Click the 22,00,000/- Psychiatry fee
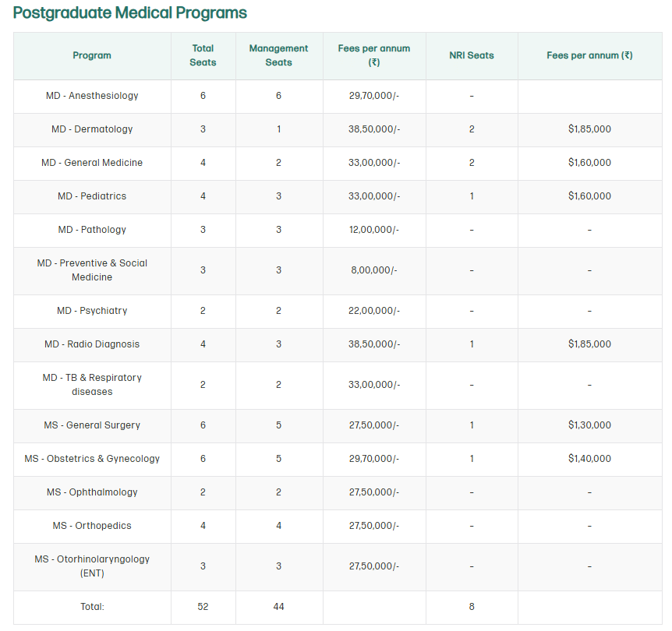Screen dimensions: 672x631 pos(374,311)
